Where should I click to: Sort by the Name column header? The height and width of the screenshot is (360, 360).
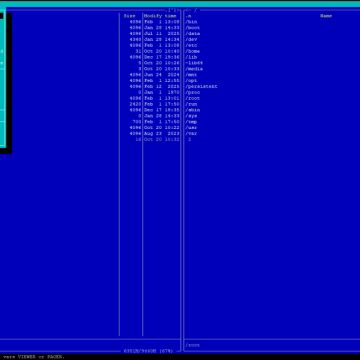(x=326, y=16)
